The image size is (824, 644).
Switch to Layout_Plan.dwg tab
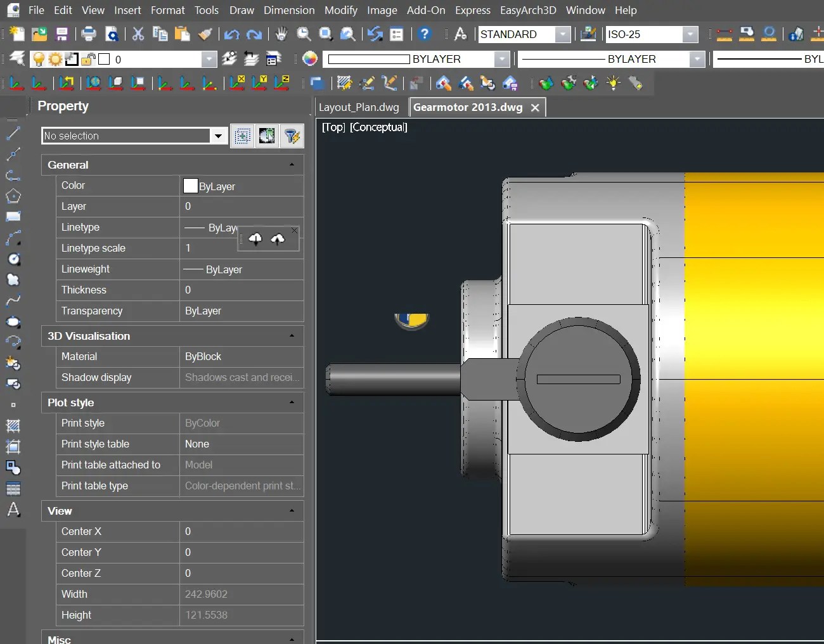click(x=359, y=107)
